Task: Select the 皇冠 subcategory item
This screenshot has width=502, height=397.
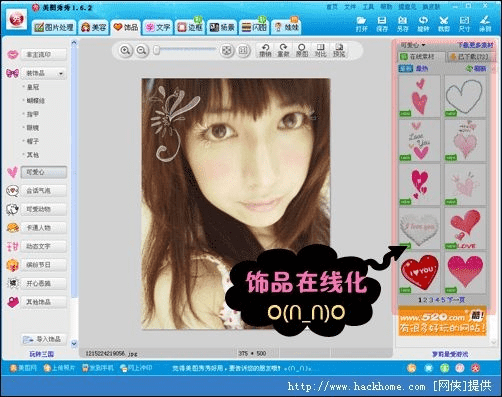Action: click(33, 87)
